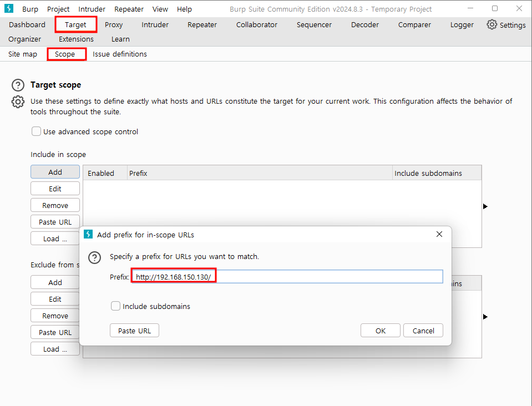Open the Project menu

point(58,9)
